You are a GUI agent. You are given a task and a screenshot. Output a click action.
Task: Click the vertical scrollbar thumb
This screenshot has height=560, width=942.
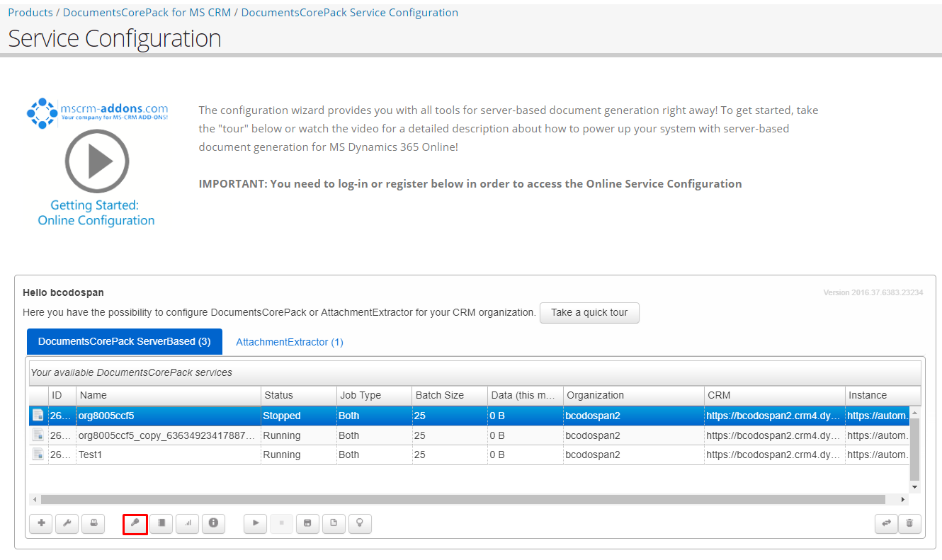(914, 449)
